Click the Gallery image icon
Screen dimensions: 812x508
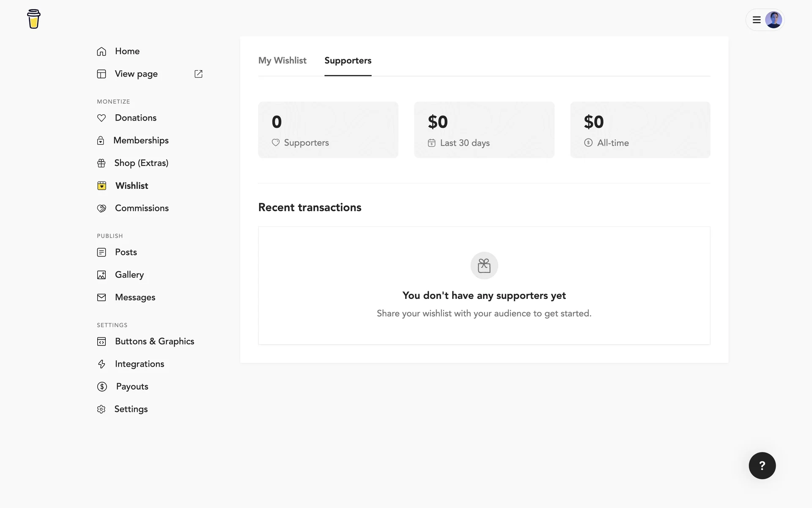point(101,275)
